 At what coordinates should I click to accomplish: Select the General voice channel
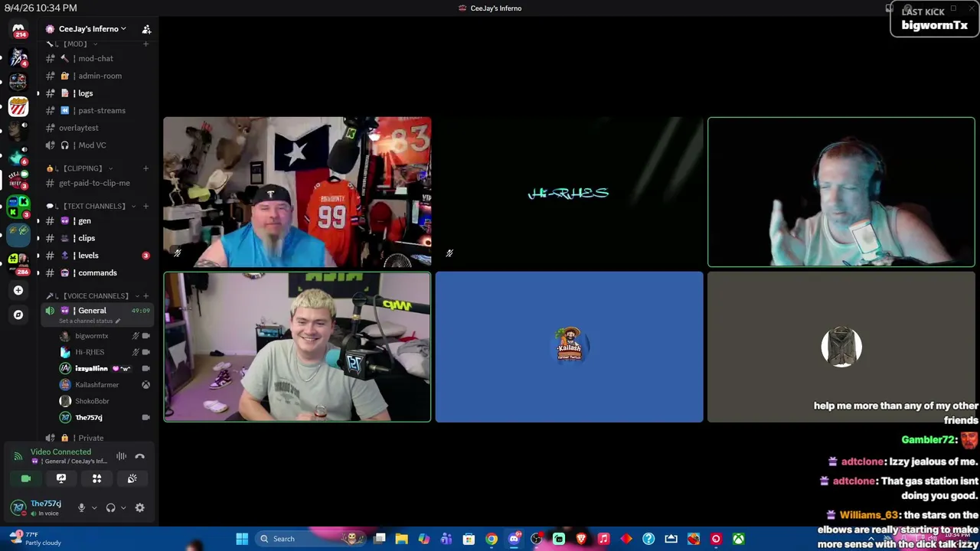click(x=97, y=311)
